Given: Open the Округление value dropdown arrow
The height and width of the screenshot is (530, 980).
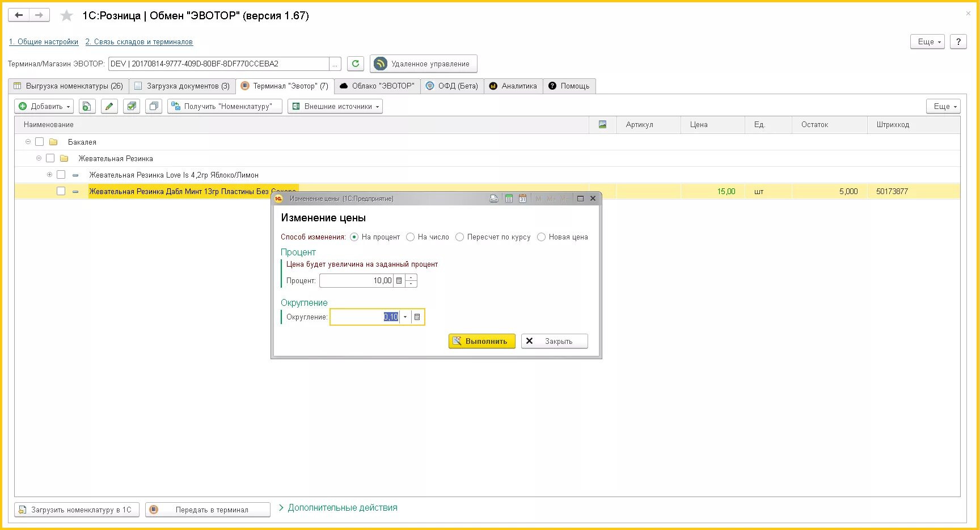Looking at the screenshot, I should tap(405, 317).
